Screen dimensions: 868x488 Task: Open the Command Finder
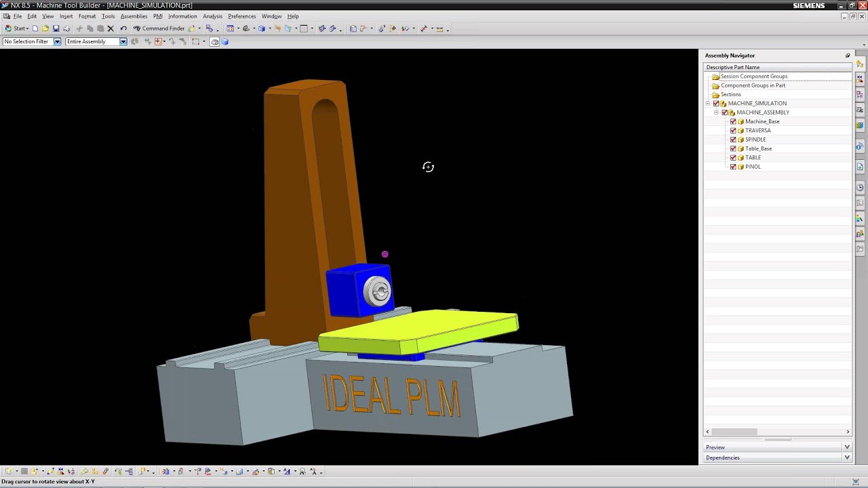point(159,28)
